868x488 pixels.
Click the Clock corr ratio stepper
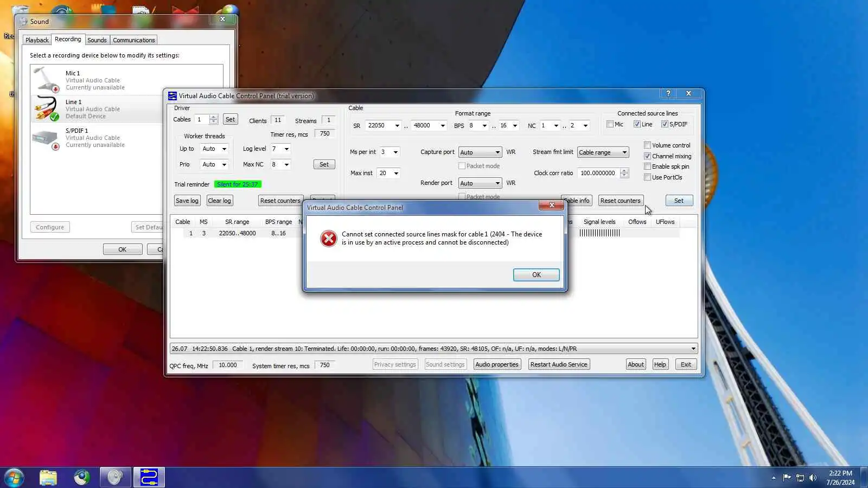pos(624,173)
